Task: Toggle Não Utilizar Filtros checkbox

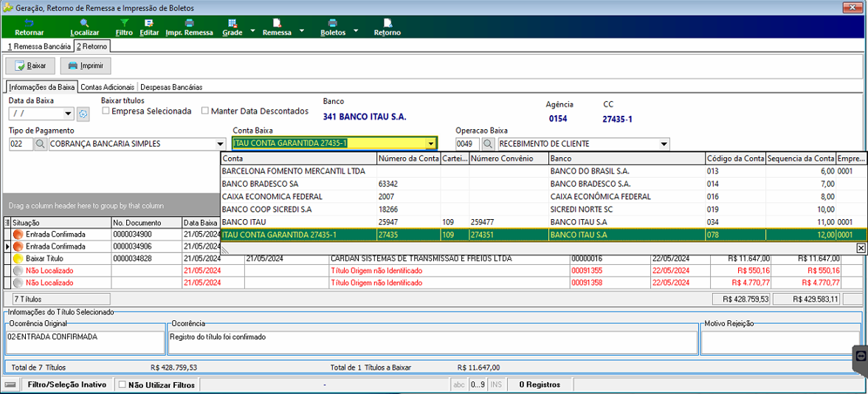Action: point(123,384)
